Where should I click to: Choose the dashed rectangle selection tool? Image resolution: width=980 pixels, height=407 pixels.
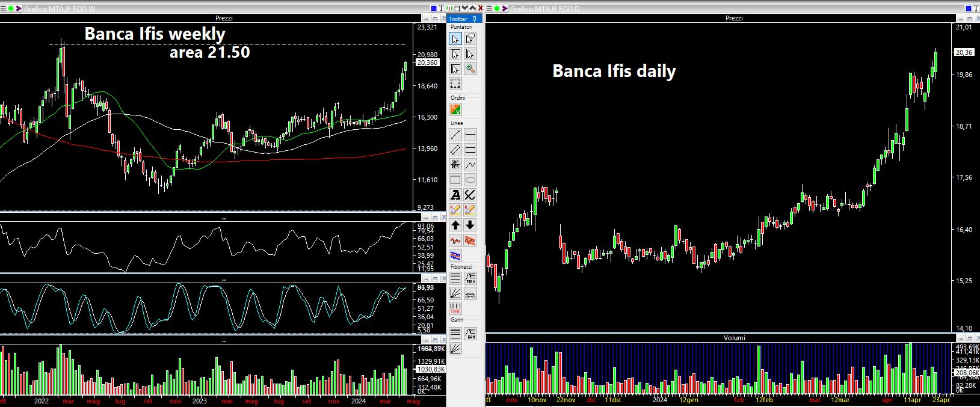click(x=455, y=84)
